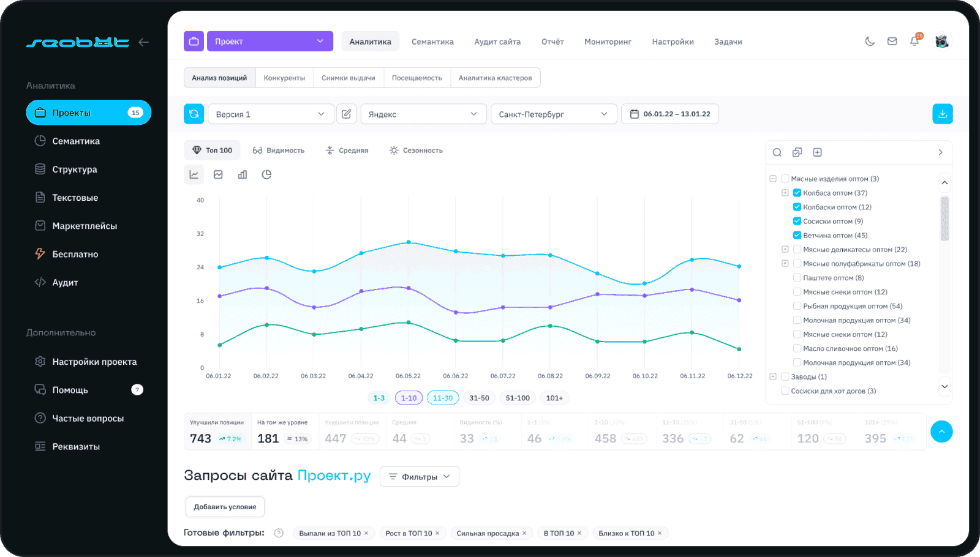Uncheck Сосиски оптом (9)

coord(797,221)
